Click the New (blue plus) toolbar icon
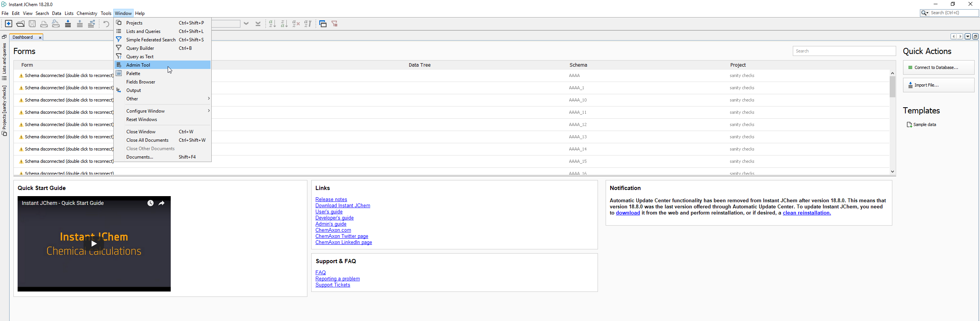The image size is (980, 321). pyautogui.click(x=8, y=24)
